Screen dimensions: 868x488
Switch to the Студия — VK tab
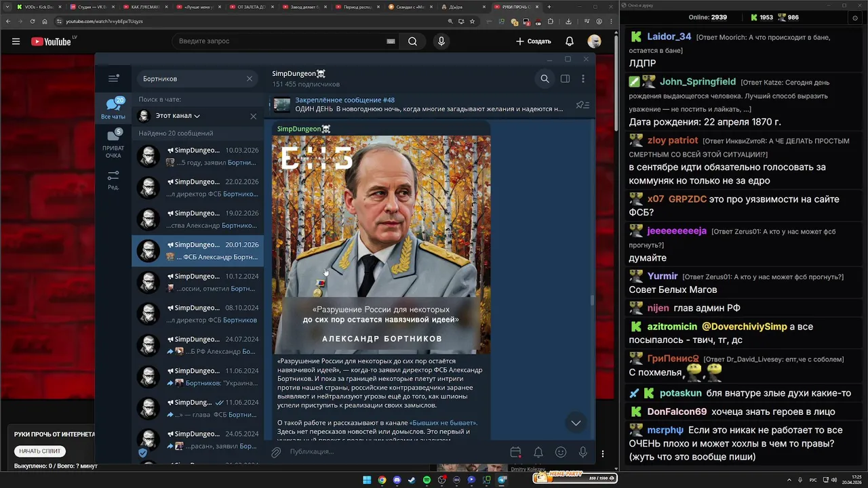(x=91, y=7)
